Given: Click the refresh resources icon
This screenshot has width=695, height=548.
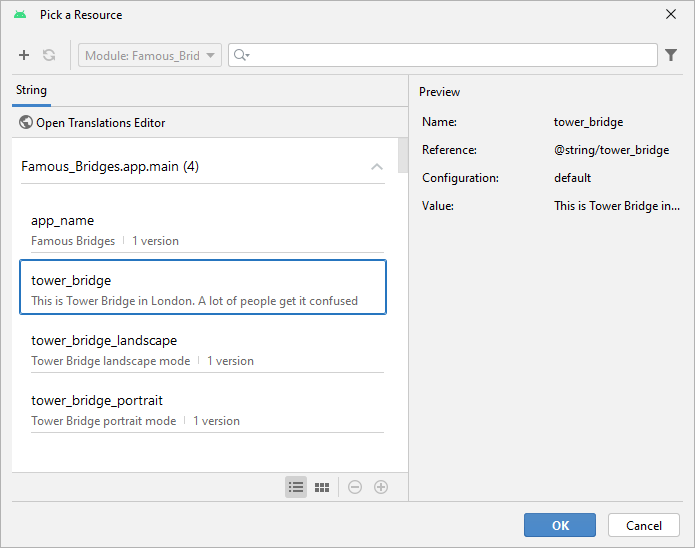Looking at the screenshot, I should [x=49, y=56].
